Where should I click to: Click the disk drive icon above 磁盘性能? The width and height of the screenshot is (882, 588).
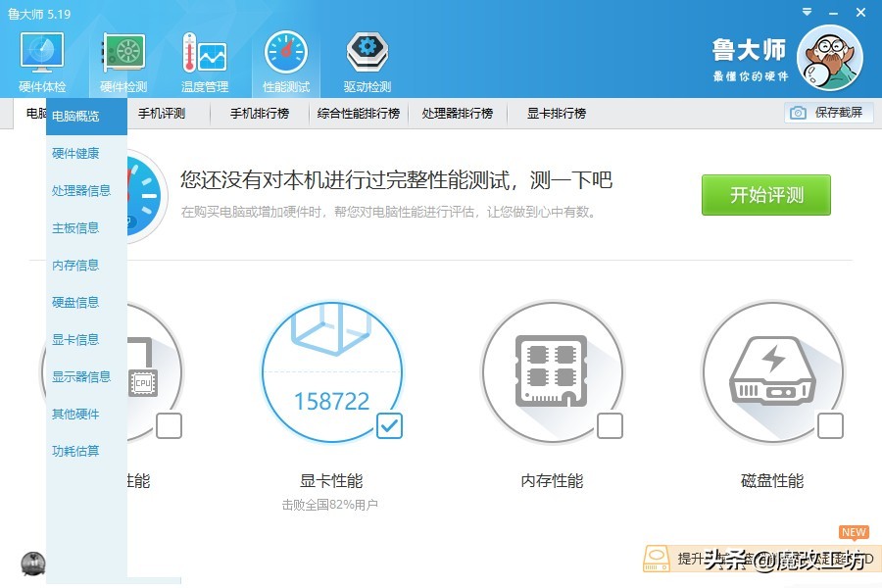773,367
